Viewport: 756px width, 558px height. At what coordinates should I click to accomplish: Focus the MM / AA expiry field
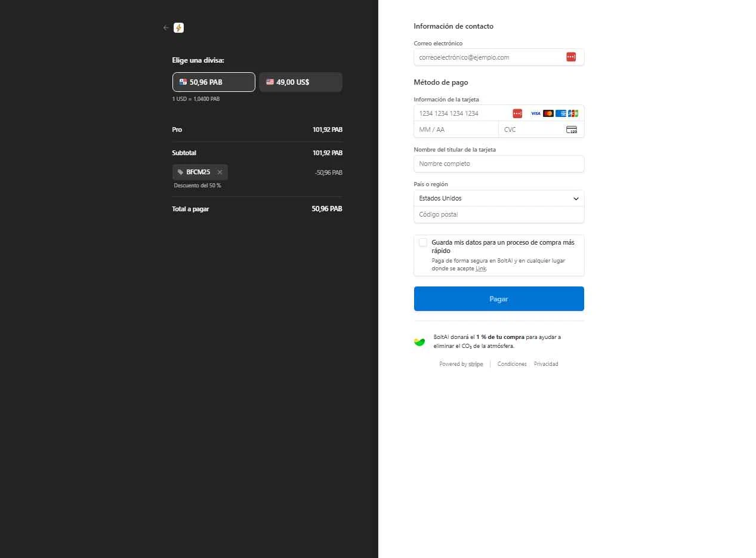(456, 130)
